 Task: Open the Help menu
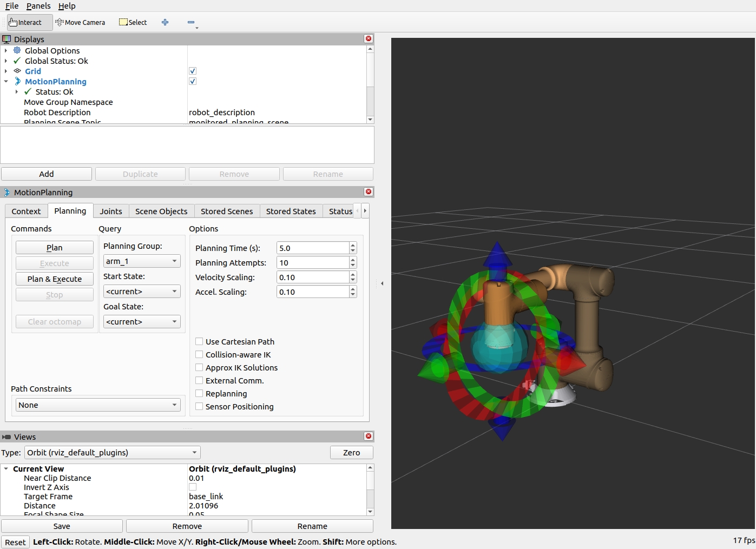click(67, 6)
